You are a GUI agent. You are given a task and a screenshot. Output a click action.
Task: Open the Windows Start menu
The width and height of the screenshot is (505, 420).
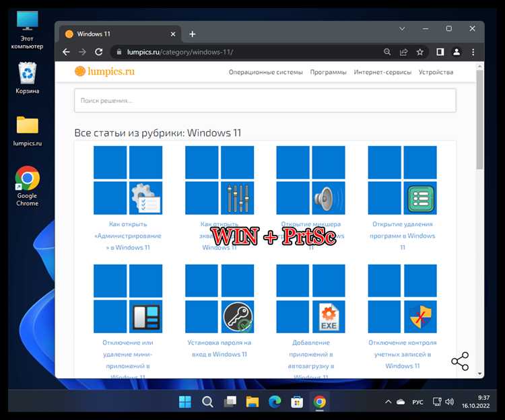[x=185, y=402]
